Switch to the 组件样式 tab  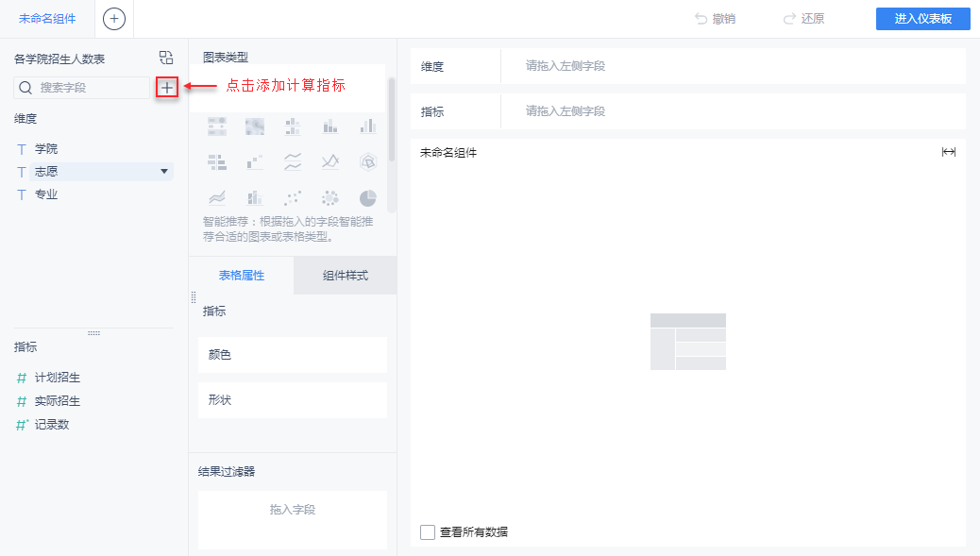click(345, 276)
